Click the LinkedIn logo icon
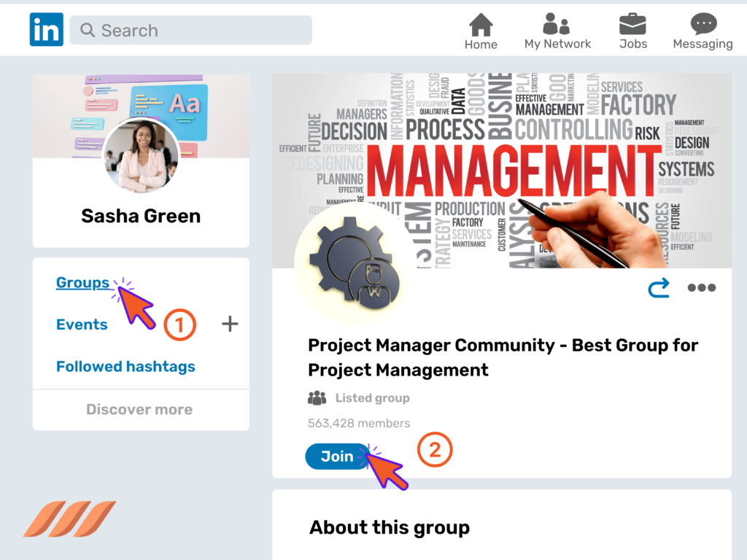The height and width of the screenshot is (560, 747). (x=46, y=29)
